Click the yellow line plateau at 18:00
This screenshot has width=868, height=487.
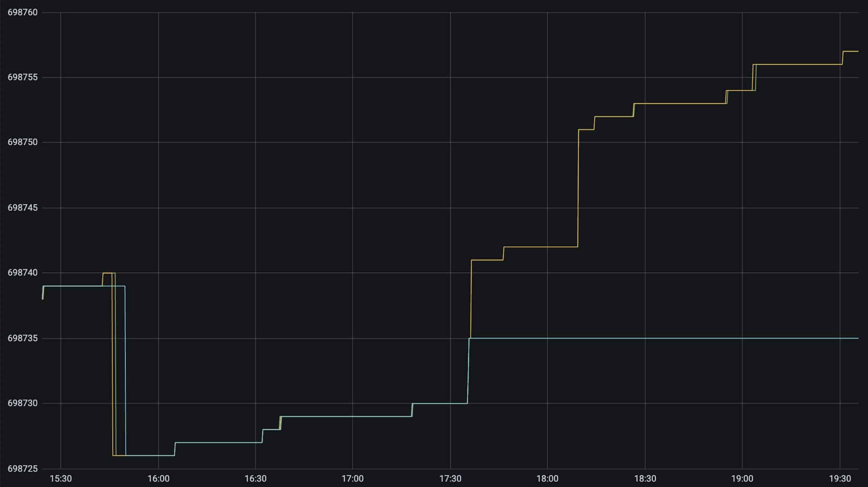point(547,247)
